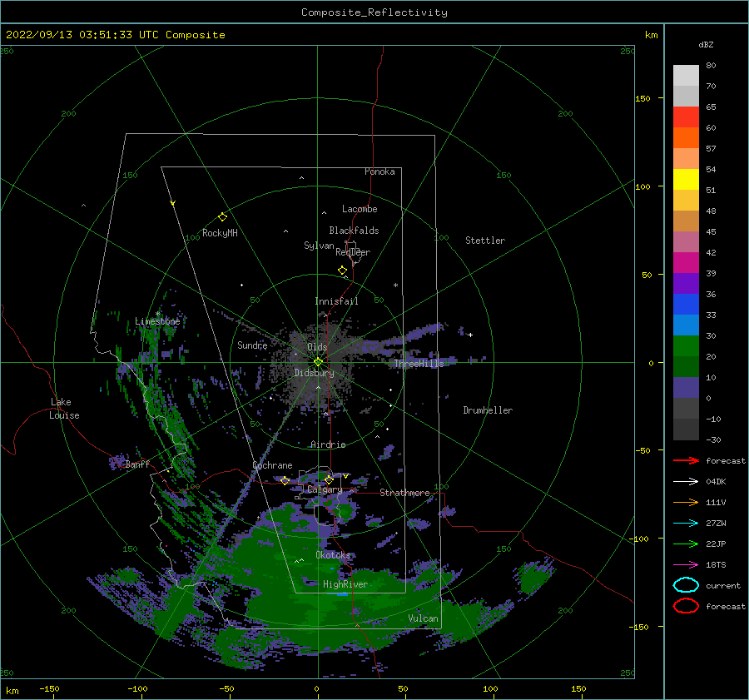Click the HighRiver map label
Viewport: 749px width, 700px height.
tap(345, 584)
